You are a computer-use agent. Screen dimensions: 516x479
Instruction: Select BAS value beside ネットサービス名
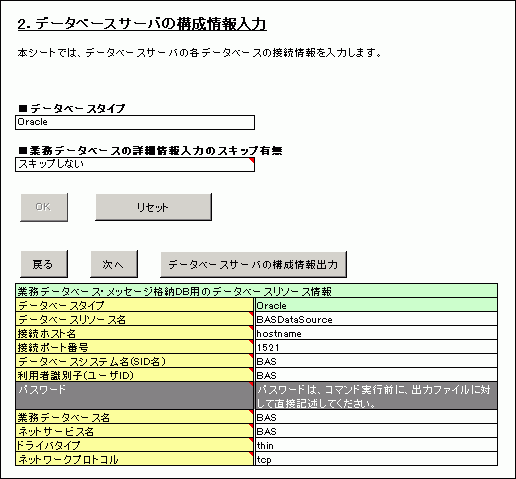[376, 431]
